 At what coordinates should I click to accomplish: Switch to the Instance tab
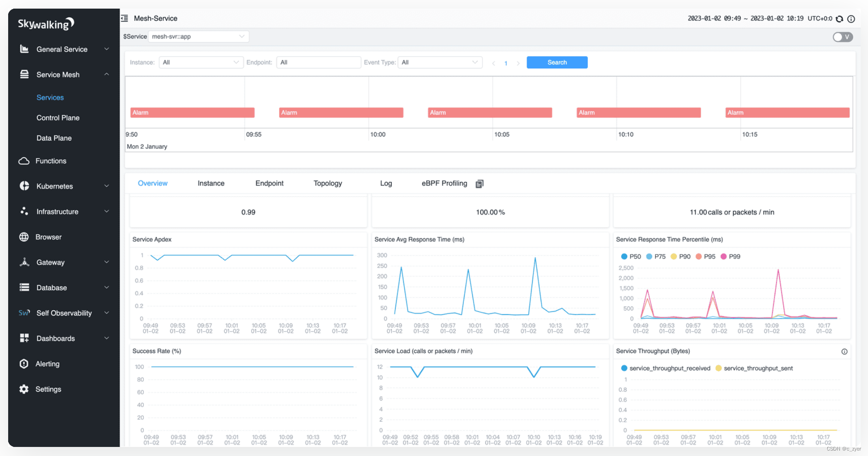[211, 183]
